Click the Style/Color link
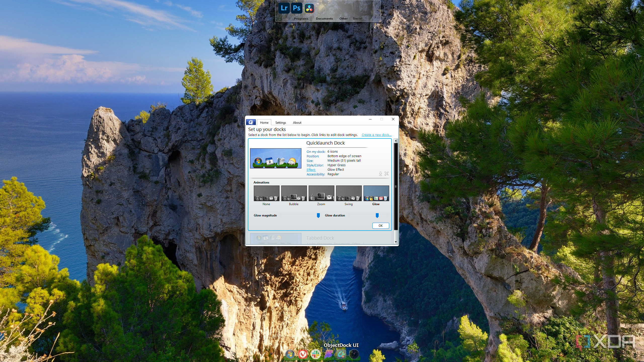Screen dimensions: 644x362 tap(315, 165)
